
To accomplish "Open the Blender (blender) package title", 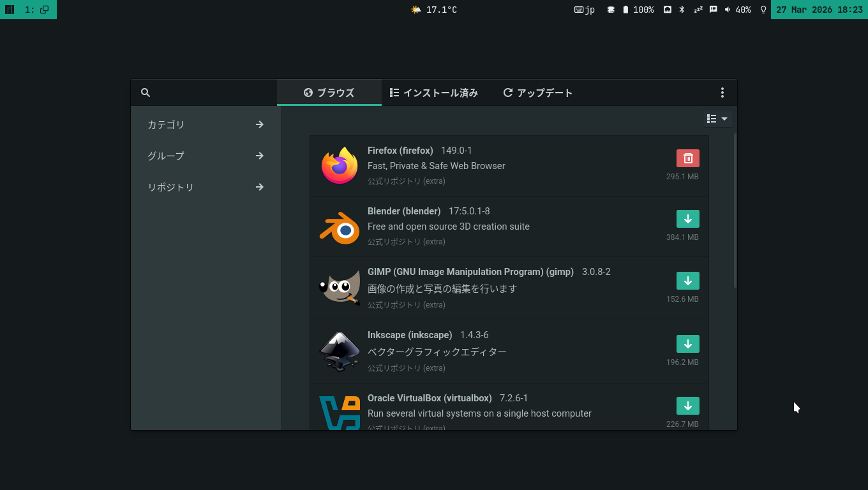I will [404, 211].
